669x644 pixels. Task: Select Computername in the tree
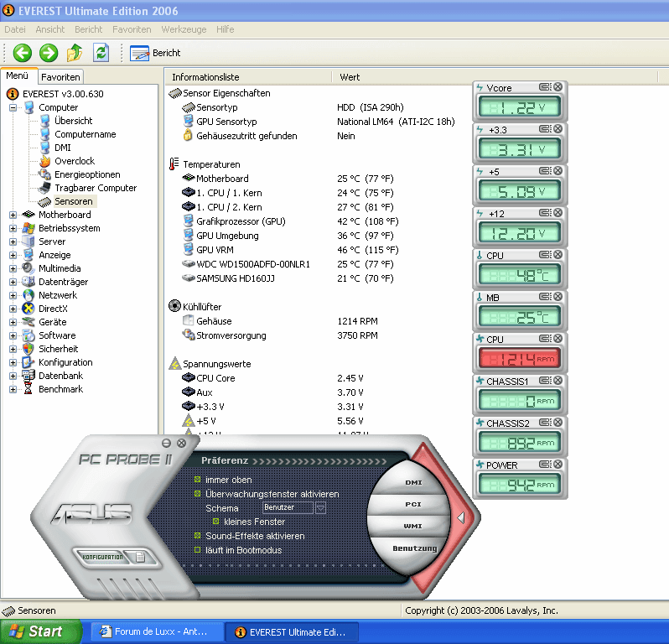click(85, 134)
